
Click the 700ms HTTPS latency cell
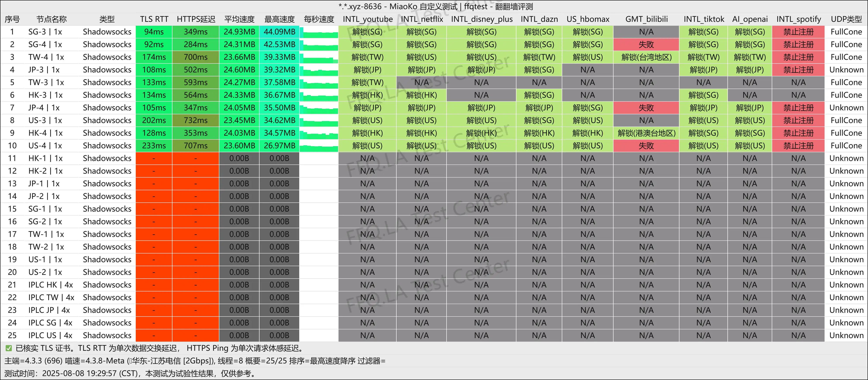[x=196, y=57]
